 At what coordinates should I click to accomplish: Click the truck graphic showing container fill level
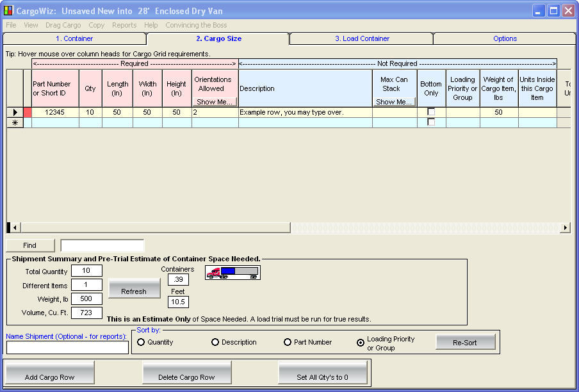232,272
